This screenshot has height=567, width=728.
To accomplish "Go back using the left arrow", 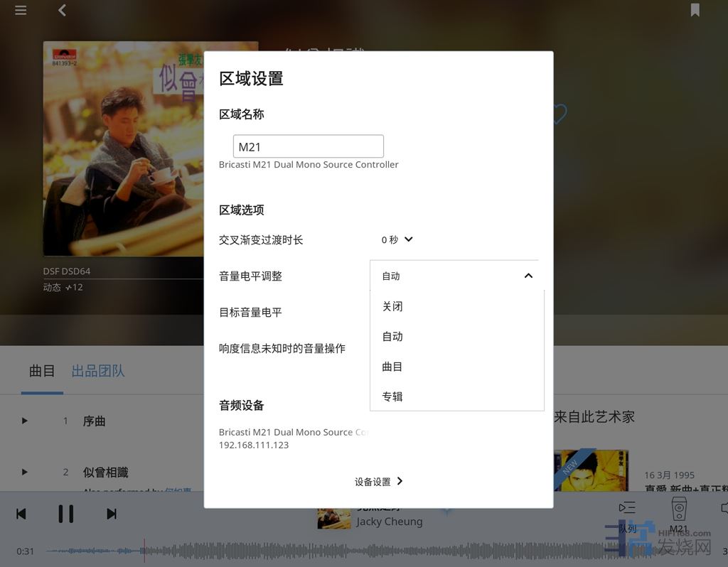I will 62,11.
